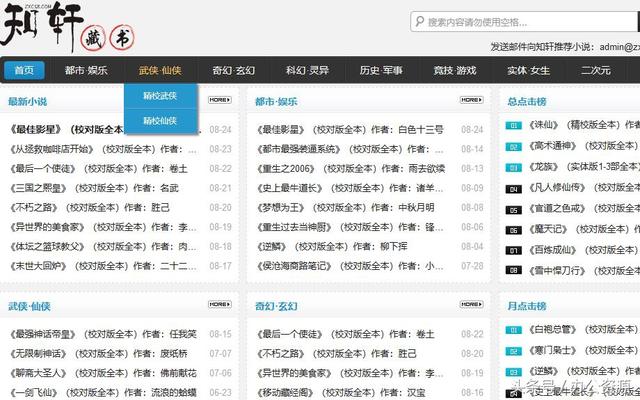Viewport: 640px width, 400px height.
Task: Click rank 08 badge next to 《雪中悍刀行》
Action: (x=514, y=270)
